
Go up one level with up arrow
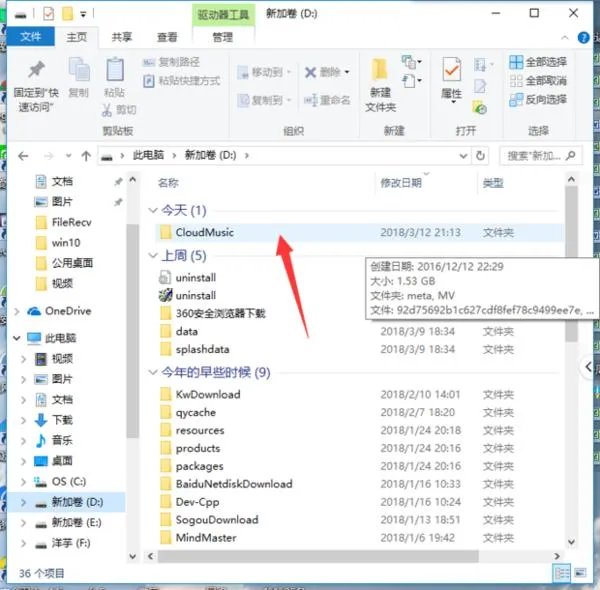(x=86, y=156)
